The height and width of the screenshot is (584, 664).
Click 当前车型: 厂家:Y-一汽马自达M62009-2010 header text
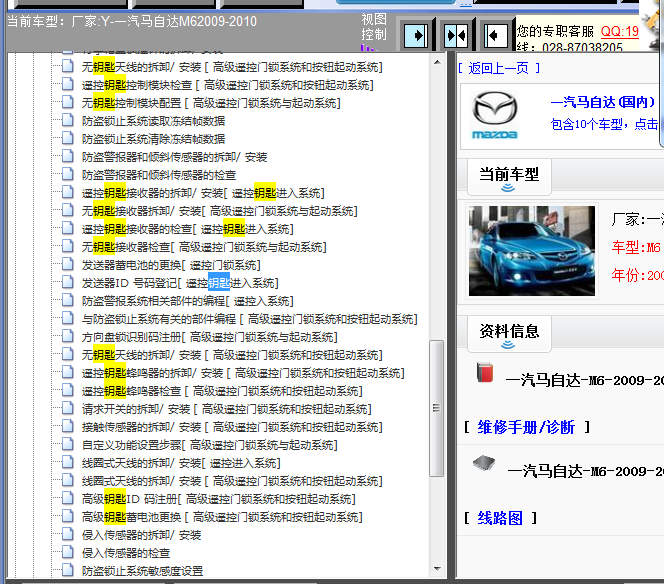(132, 21)
